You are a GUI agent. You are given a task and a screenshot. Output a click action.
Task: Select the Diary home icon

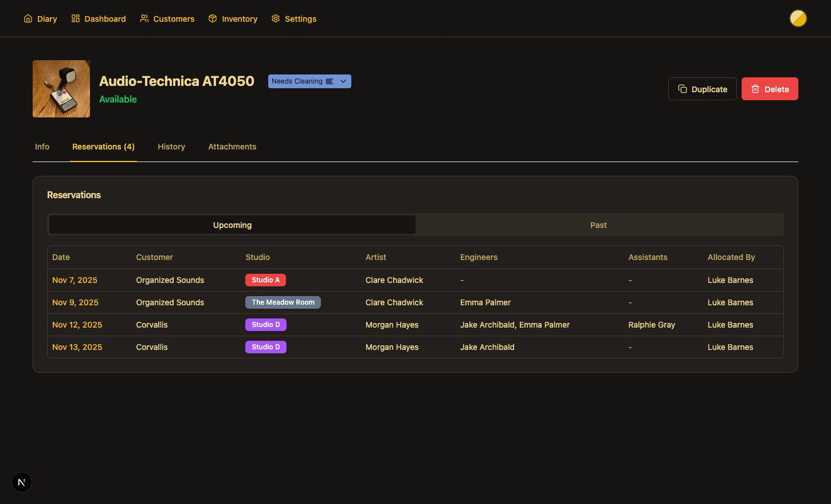point(29,18)
